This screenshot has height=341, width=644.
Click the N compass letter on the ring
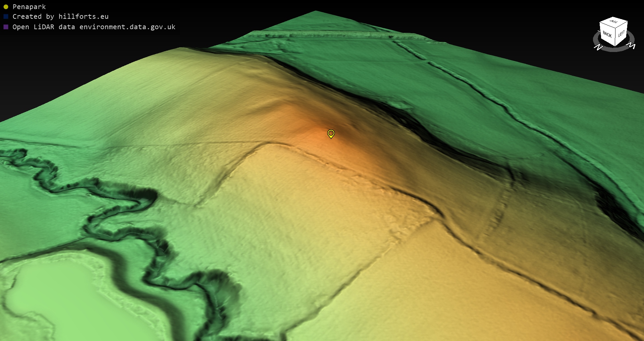click(598, 48)
